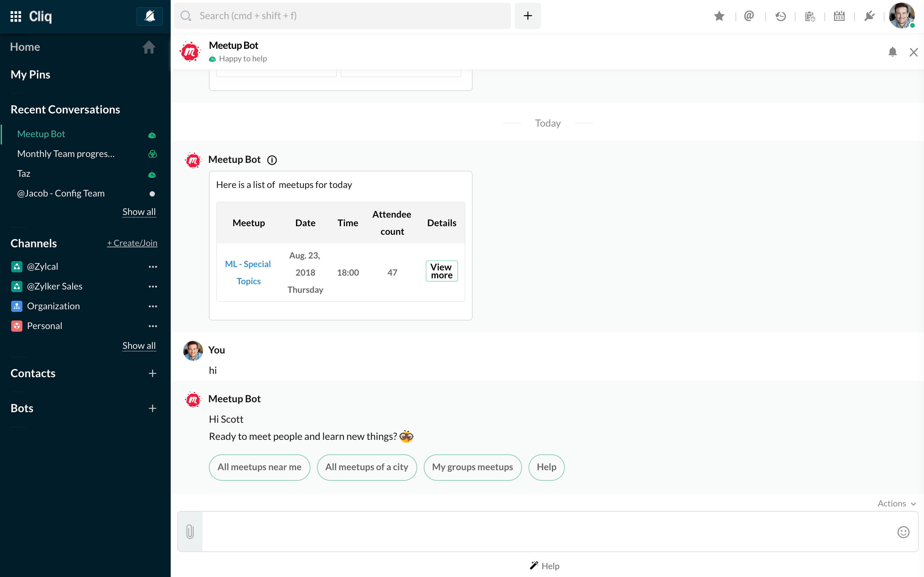
Task: Click the Home house icon
Action: pyautogui.click(x=149, y=47)
